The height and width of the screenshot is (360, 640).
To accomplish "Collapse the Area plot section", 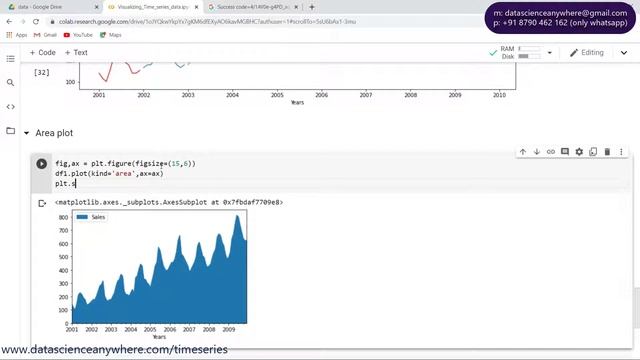I will 27,133.
